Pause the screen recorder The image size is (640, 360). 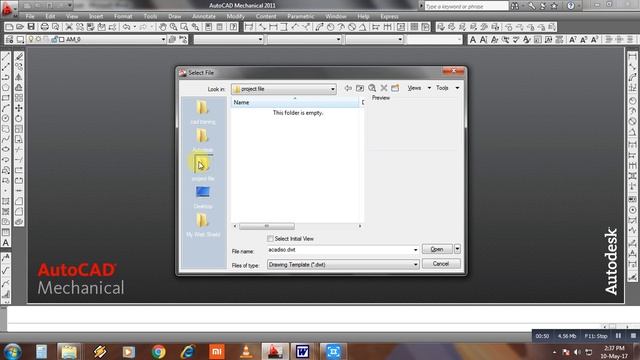click(x=618, y=336)
